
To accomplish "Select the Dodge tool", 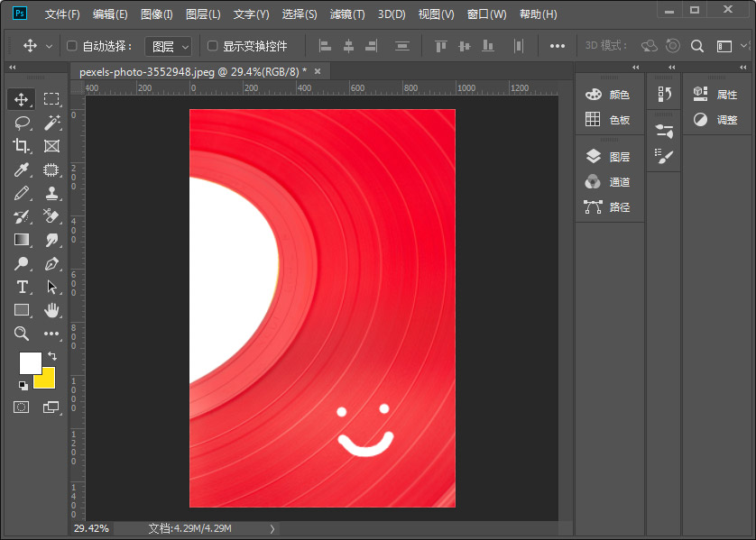I will tap(21, 263).
